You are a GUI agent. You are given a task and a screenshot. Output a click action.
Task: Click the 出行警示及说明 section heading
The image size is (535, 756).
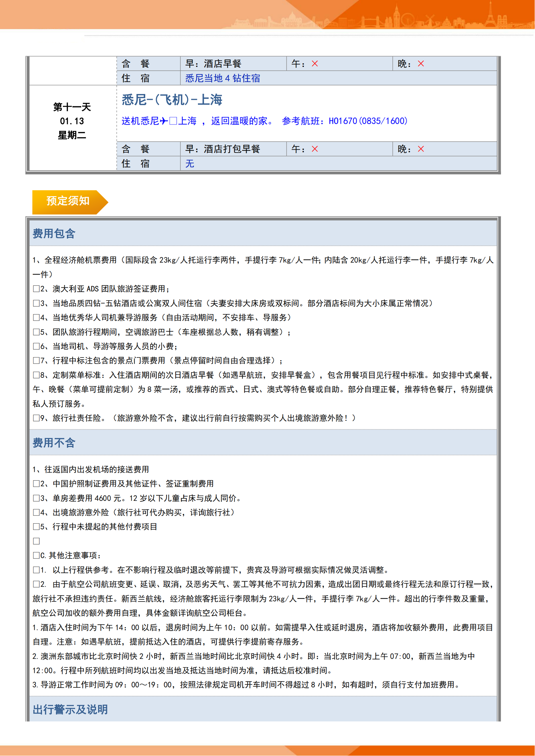pos(70,709)
